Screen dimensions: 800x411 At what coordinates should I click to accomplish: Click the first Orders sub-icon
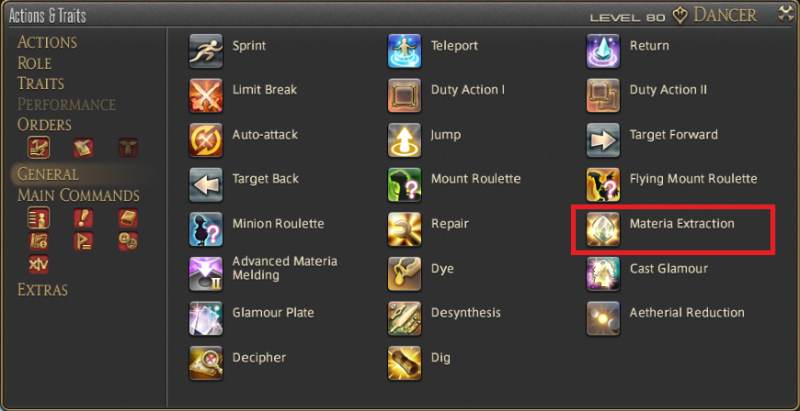click(x=39, y=147)
